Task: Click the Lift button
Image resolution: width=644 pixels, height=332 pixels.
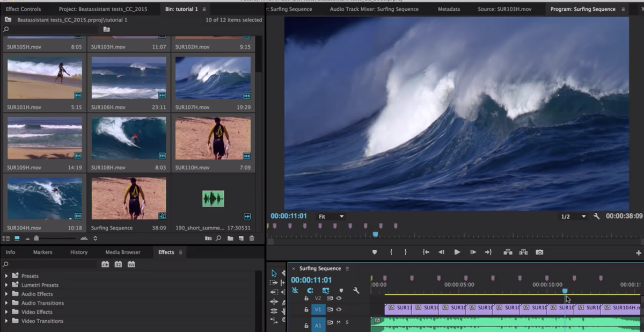Action: click(508, 252)
